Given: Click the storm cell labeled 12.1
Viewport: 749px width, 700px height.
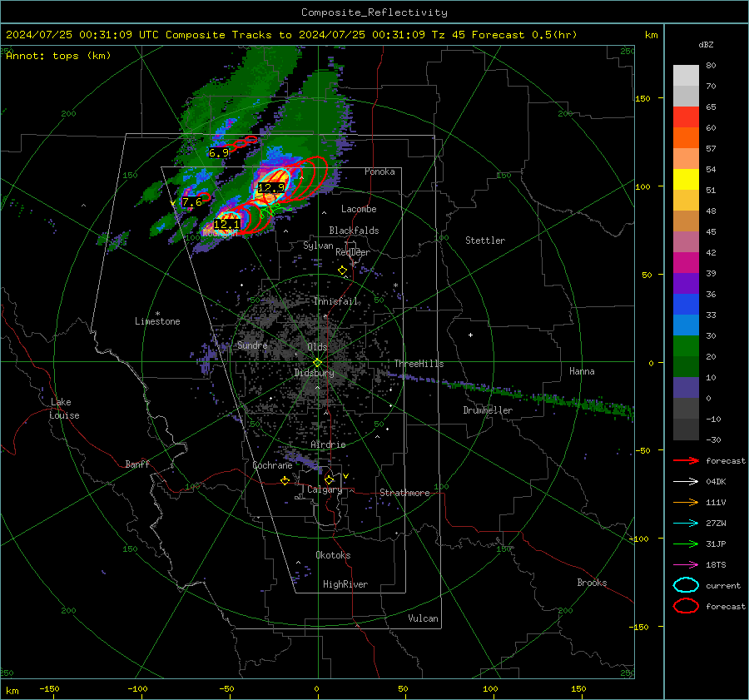Looking at the screenshot, I should pyautogui.click(x=226, y=224).
